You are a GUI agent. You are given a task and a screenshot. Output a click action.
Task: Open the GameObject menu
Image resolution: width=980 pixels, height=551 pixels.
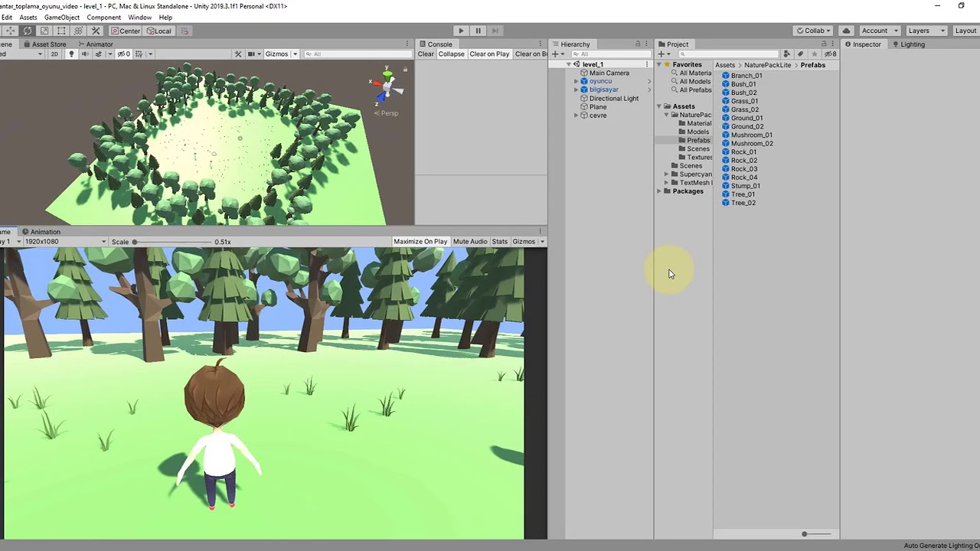[x=62, y=17]
